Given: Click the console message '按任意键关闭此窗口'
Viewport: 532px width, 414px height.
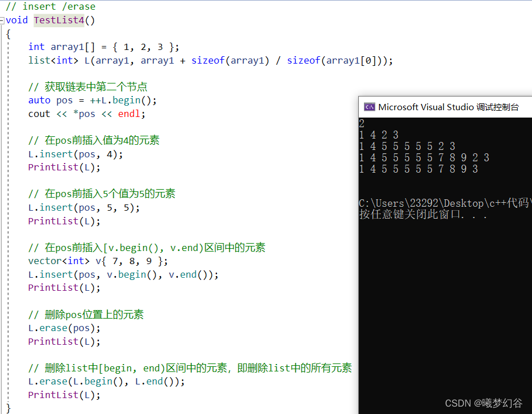Looking at the screenshot, I should [409, 214].
